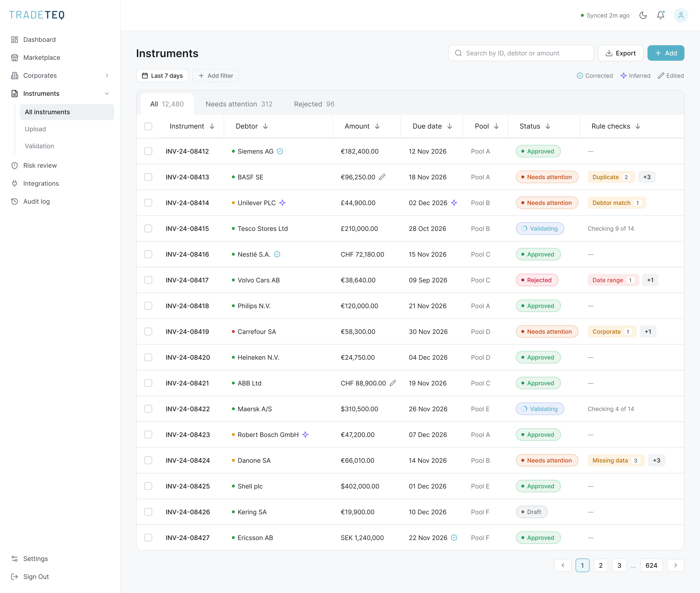The image size is (700, 593).
Task: Check the INV-24-08417 row
Action: (x=148, y=280)
